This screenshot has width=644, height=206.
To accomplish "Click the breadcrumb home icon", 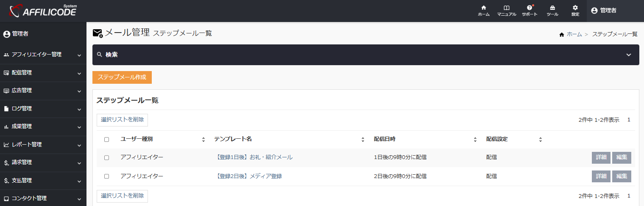I will [x=562, y=34].
